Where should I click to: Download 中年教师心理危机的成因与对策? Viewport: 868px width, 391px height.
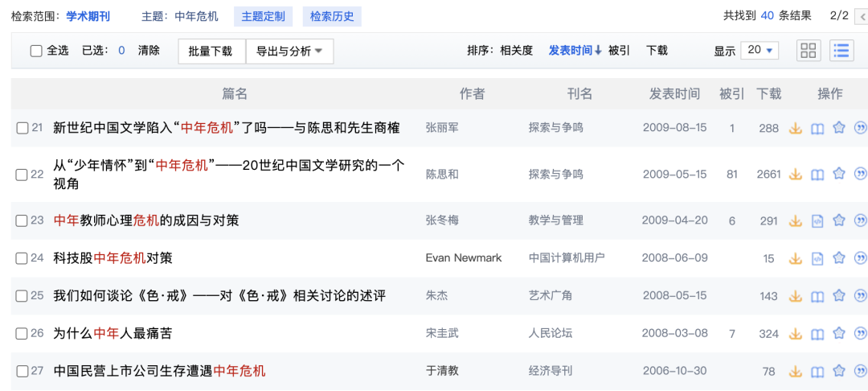(796, 221)
